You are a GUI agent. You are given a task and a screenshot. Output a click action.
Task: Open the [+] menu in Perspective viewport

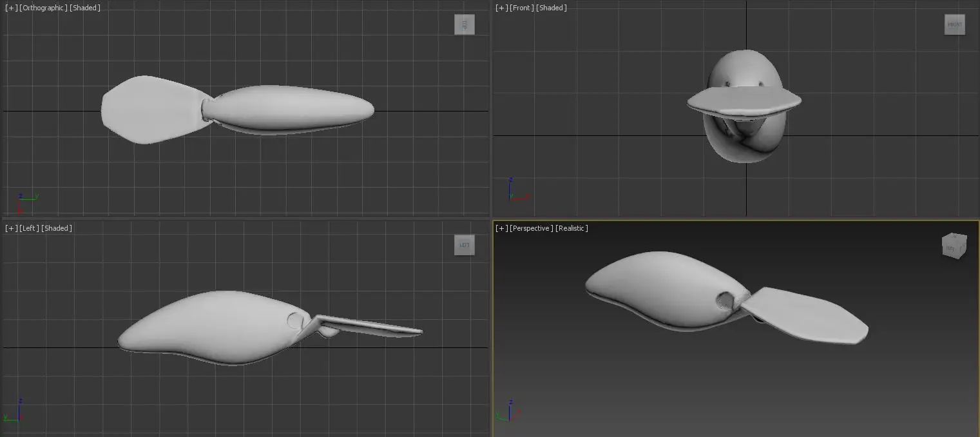click(x=501, y=228)
